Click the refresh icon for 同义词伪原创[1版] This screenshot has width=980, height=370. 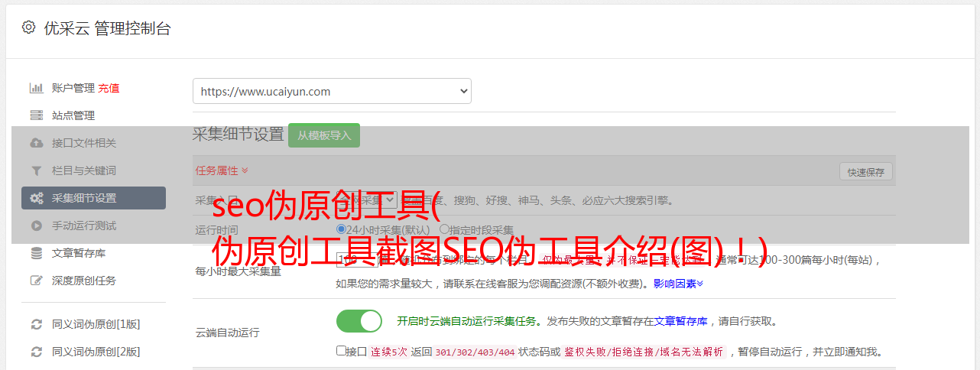pyautogui.click(x=36, y=324)
